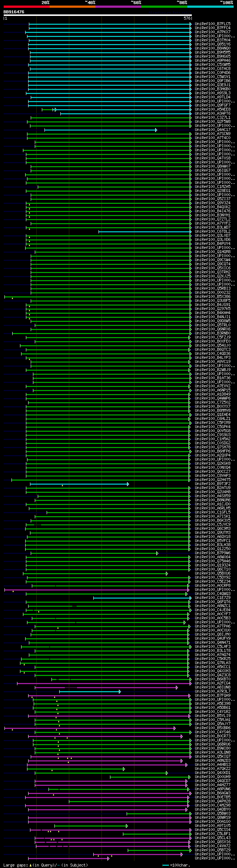Select hit label UniRef100_B1AT36

(213, 378)
